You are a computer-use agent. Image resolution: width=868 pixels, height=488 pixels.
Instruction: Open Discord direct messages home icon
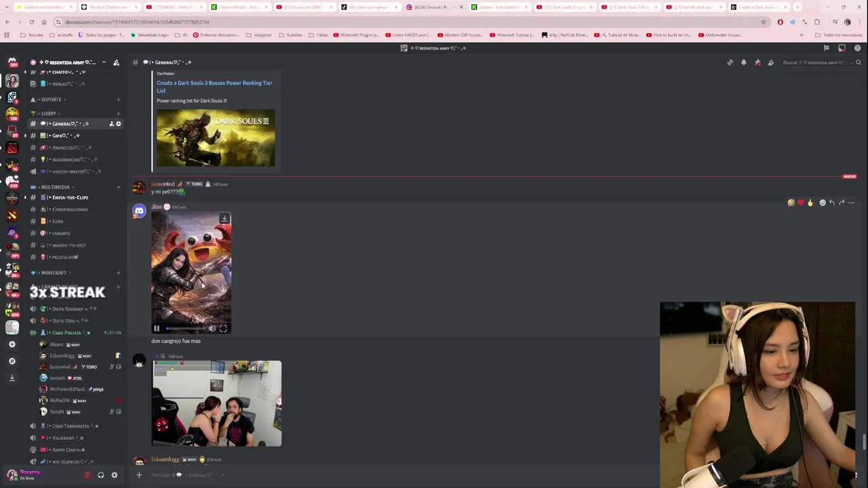pyautogui.click(x=12, y=62)
